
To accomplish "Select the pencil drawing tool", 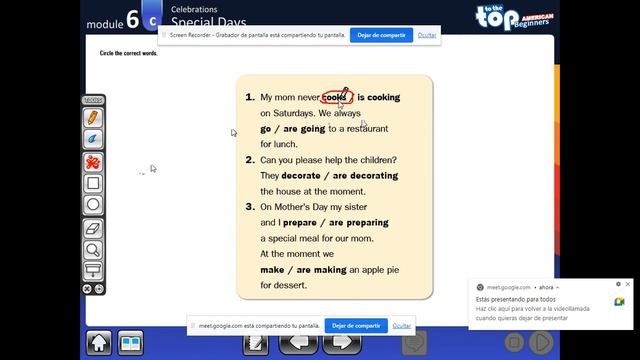I will (x=93, y=118).
